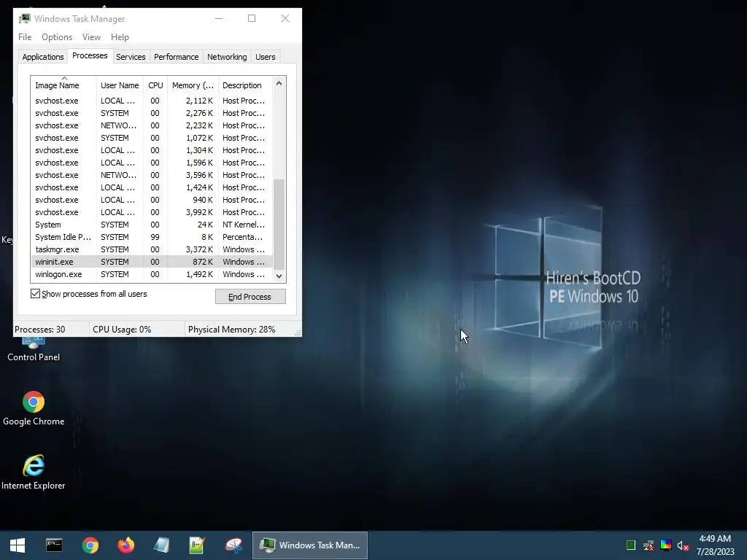
Task: Open the File menu
Action: (x=25, y=37)
